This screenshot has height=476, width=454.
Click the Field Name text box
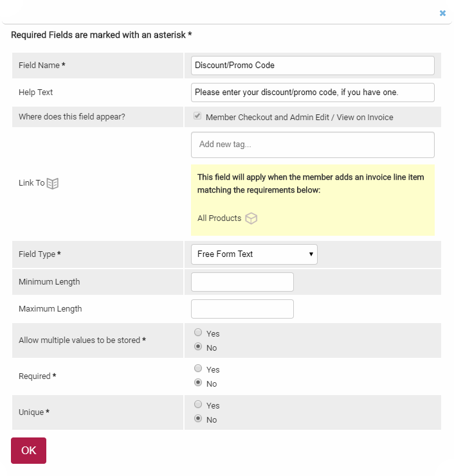click(313, 66)
